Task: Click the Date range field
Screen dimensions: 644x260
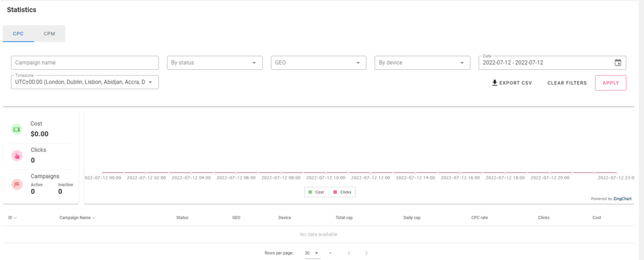Action: (x=552, y=63)
